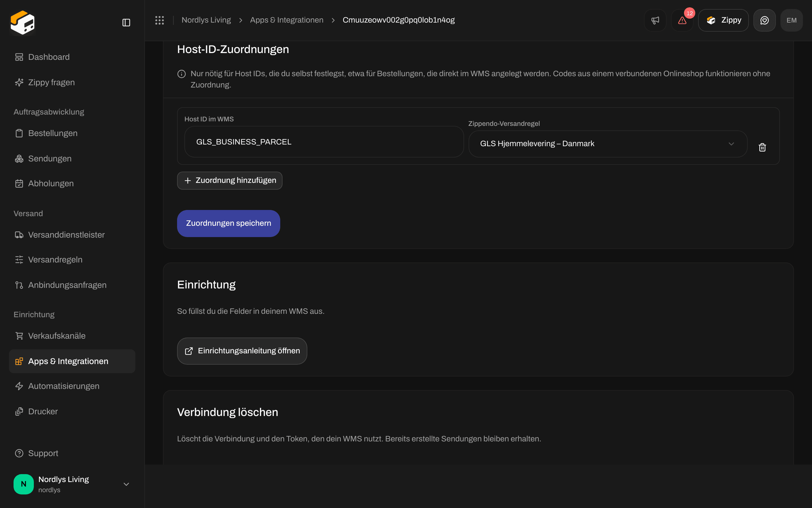Click the info icon next to the Host ID note

182,74
